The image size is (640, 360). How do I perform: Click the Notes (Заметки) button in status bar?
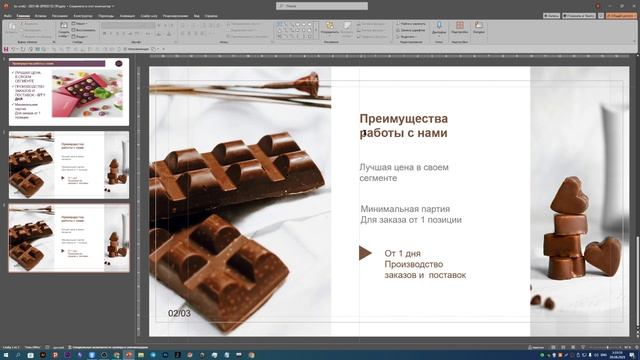click(x=536, y=347)
